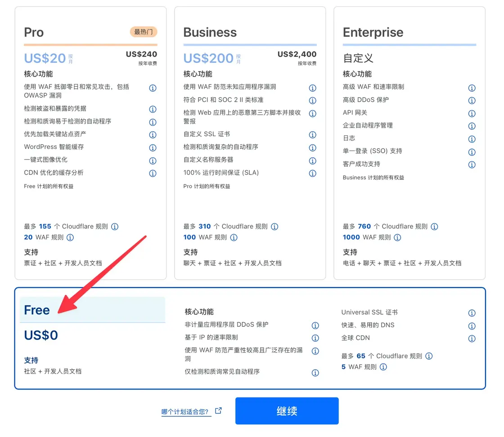Screen dimensions: 504x437
Task: Show info beside 5 WAF 规则
Action: point(383,367)
